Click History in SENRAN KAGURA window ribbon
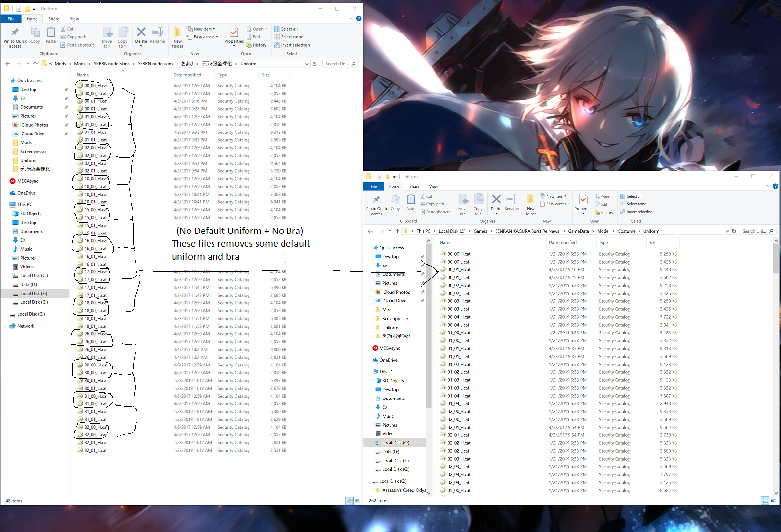The image size is (781, 532). coord(604,213)
